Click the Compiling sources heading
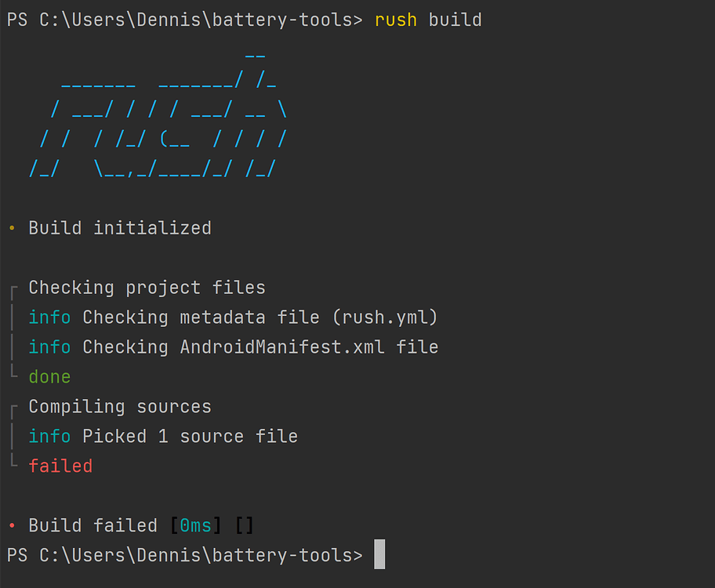The width and height of the screenshot is (715, 588). point(119,406)
